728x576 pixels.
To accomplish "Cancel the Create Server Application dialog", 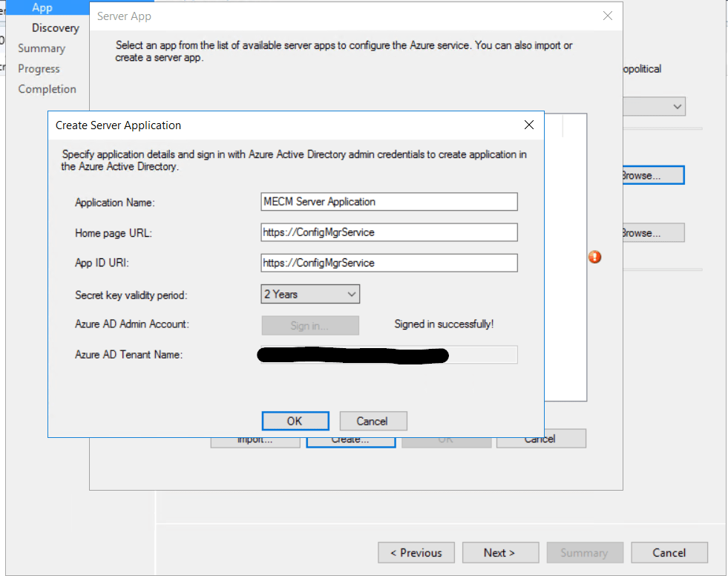I will tap(373, 421).
